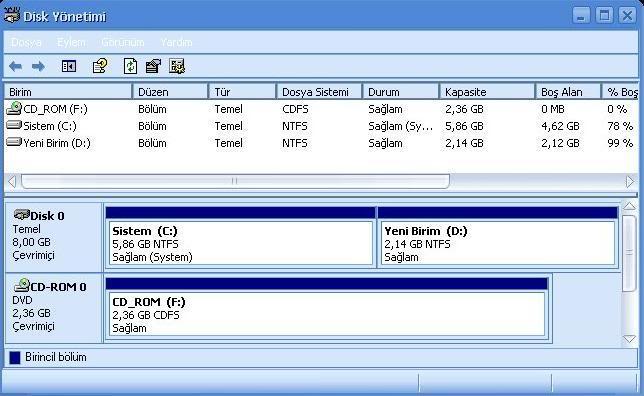Open the Görünüm menu
644x396 pixels.
[x=123, y=42]
